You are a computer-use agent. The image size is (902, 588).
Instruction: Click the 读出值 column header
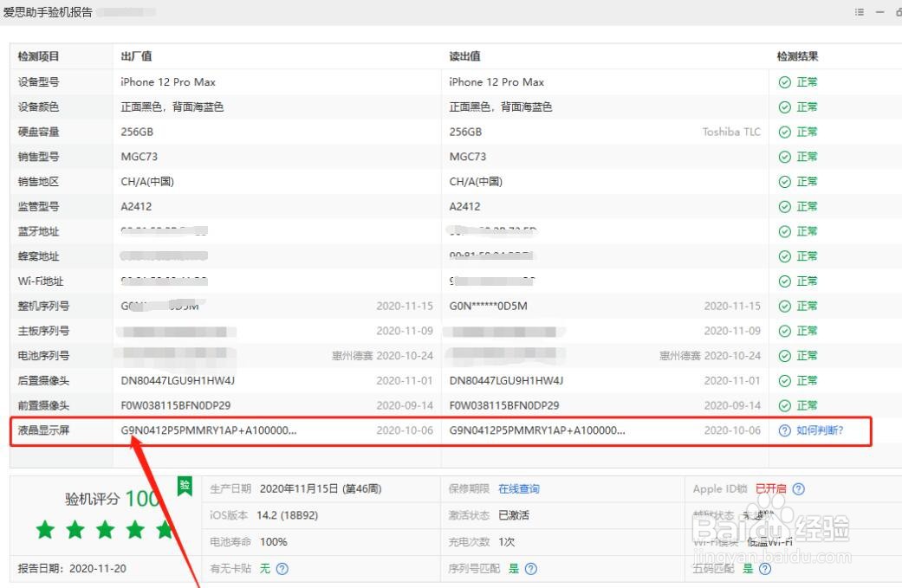(x=464, y=56)
